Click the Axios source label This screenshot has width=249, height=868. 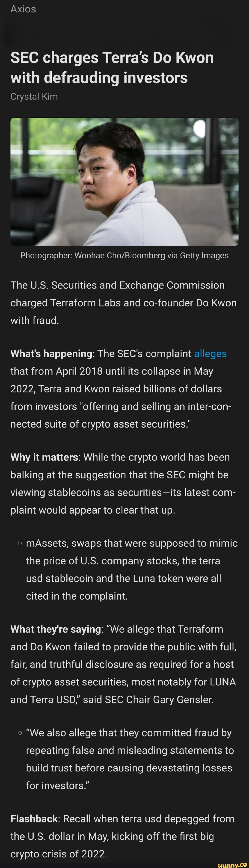point(23,9)
